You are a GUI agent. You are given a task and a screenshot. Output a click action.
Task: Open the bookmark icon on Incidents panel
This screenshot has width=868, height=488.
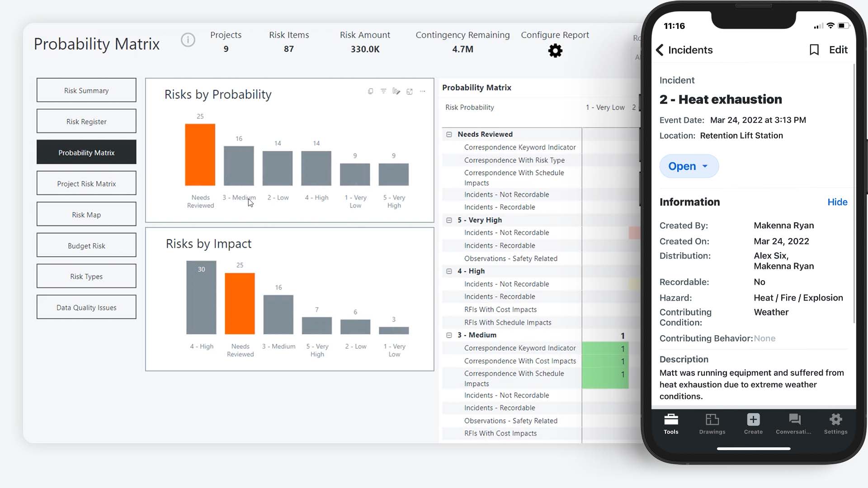813,49
